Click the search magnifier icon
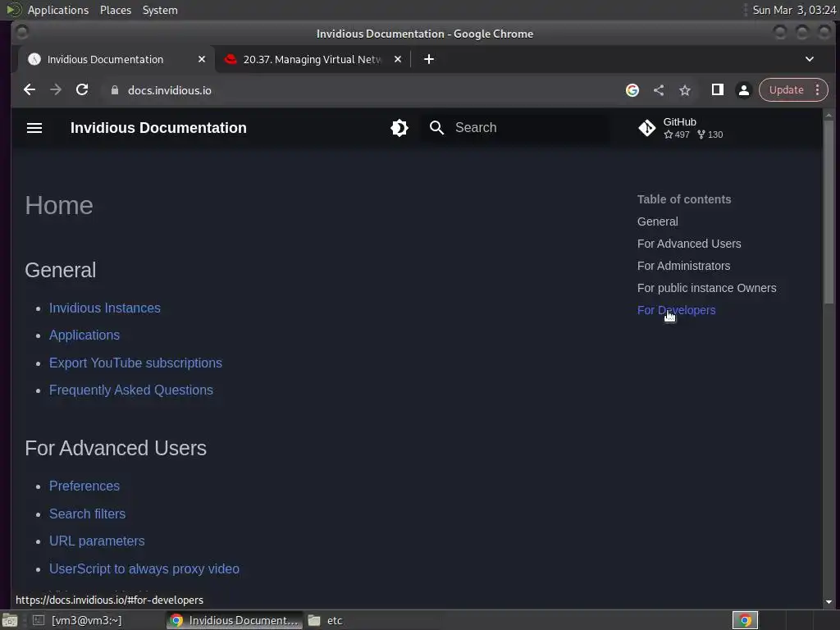 [x=437, y=127]
